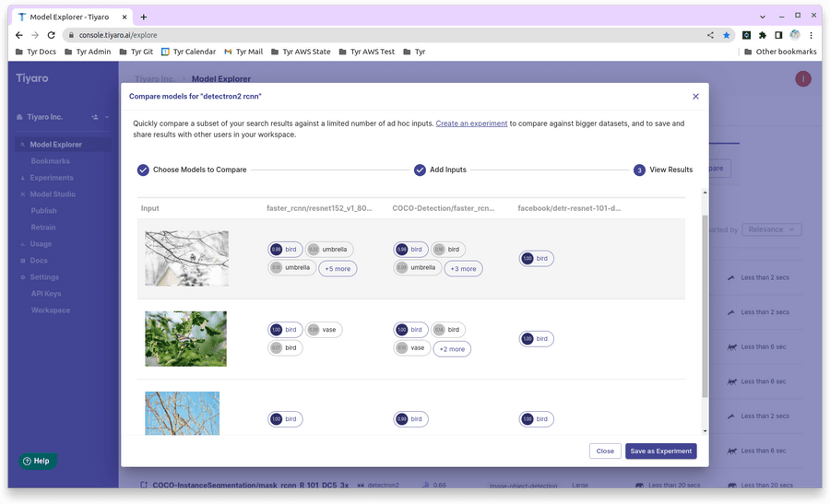Click the 1.00 bird tag under facebook/detr first row

pos(536,259)
